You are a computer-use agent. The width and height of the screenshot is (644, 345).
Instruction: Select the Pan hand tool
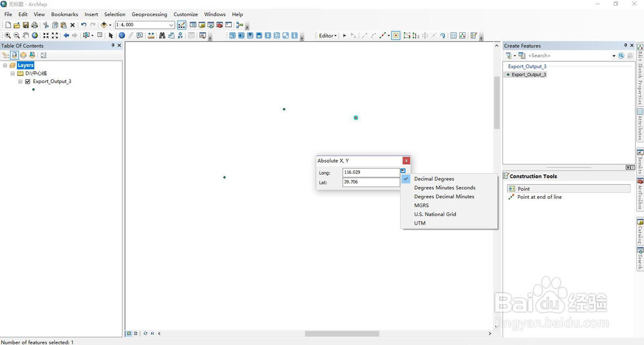(x=26, y=36)
